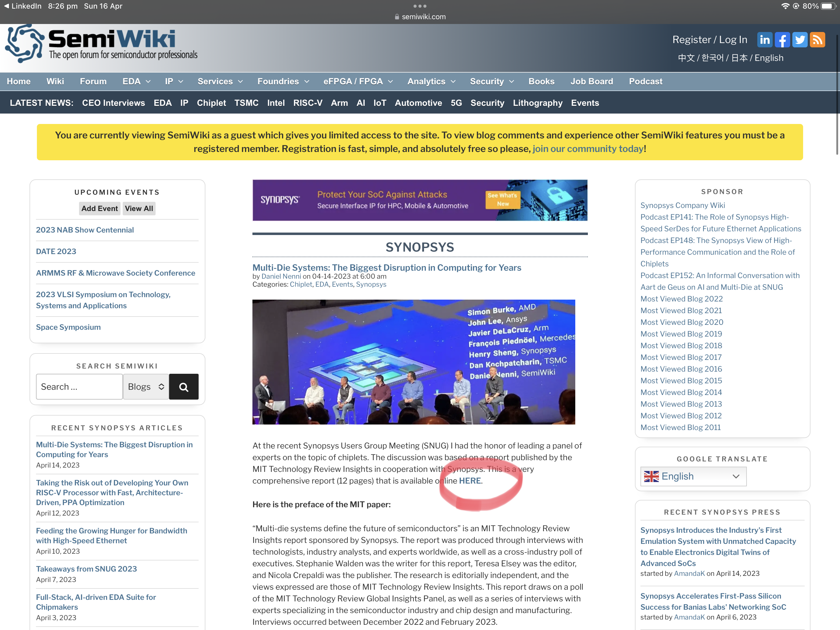Image resolution: width=840 pixels, height=630 pixels.
Task: Open Full-Stack, AI-driven EDA Suite article
Action: coord(96,602)
